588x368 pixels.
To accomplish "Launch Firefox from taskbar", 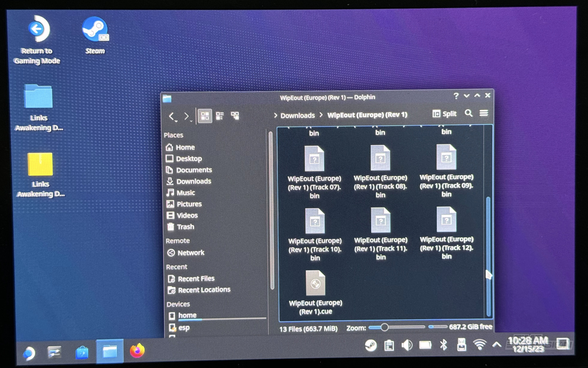I will [x=137, y=351].
